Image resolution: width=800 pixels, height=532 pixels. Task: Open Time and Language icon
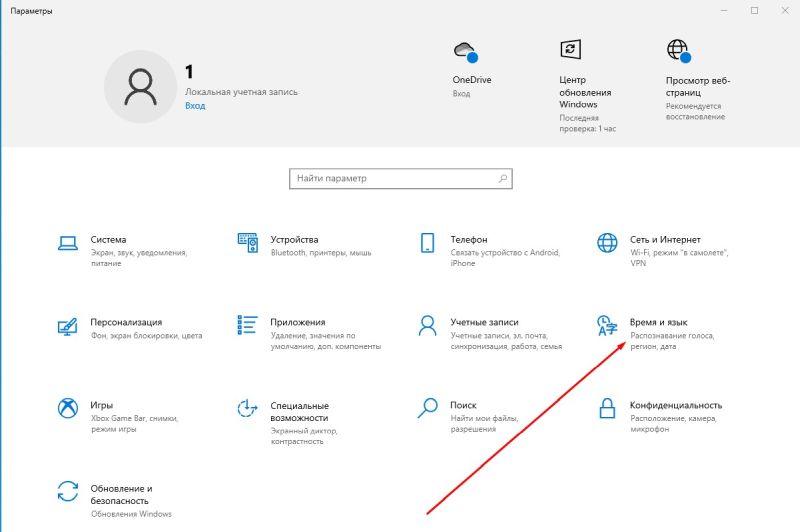tap(607, 326)
